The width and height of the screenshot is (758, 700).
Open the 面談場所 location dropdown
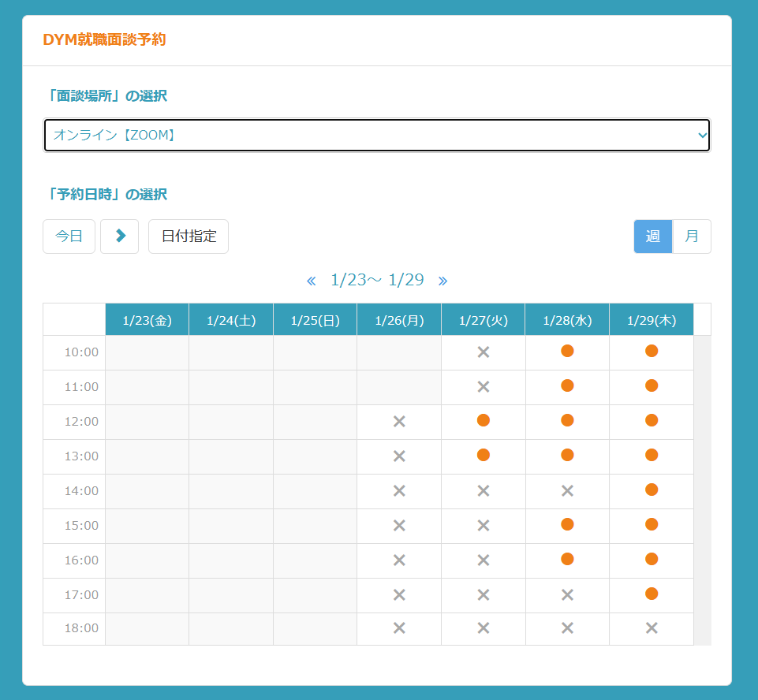[377, 135]
